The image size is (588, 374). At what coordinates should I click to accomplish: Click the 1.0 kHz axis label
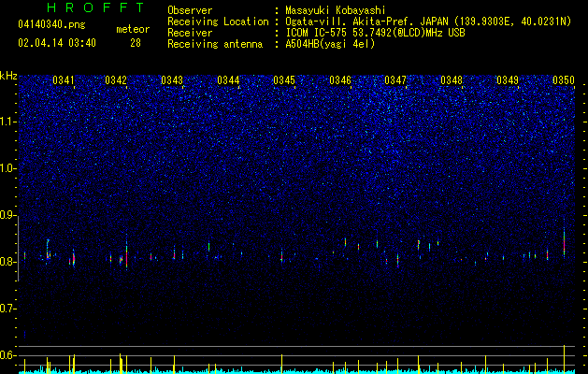pos(7,168)
